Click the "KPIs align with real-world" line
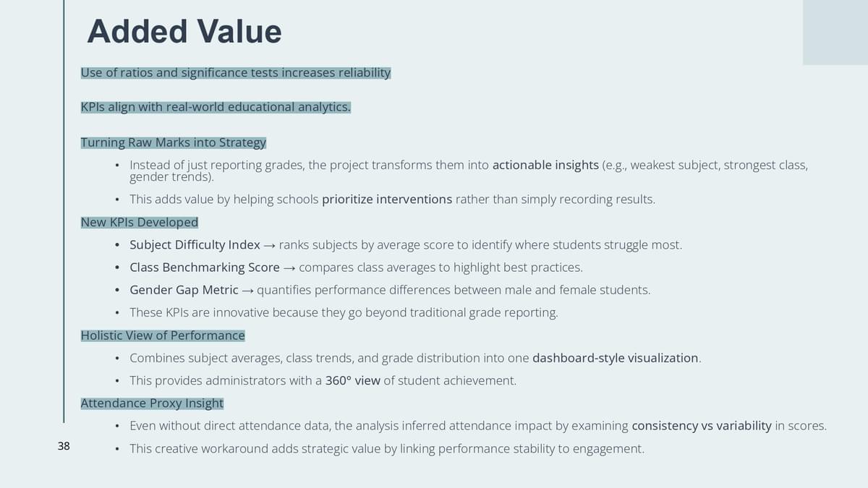 pyautogui.click(x=216, y=108)
